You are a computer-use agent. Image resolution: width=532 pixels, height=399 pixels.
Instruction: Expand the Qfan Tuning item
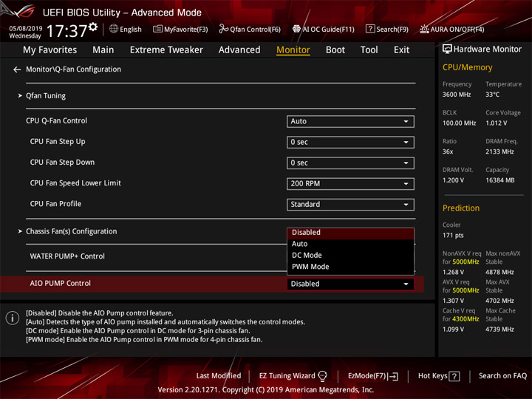46,96
